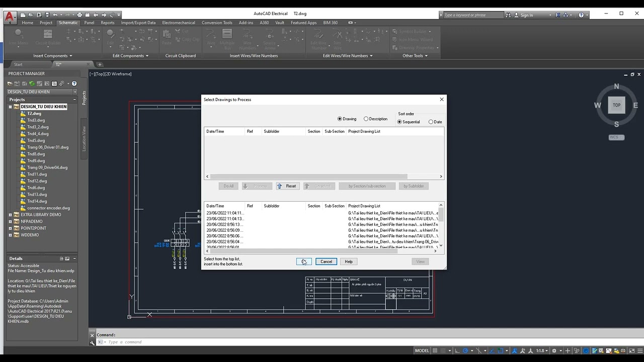This screenshot has height=362, width=644.
Task: Close the Select Drawings to Process dialog
Action: tap(442, 100)
